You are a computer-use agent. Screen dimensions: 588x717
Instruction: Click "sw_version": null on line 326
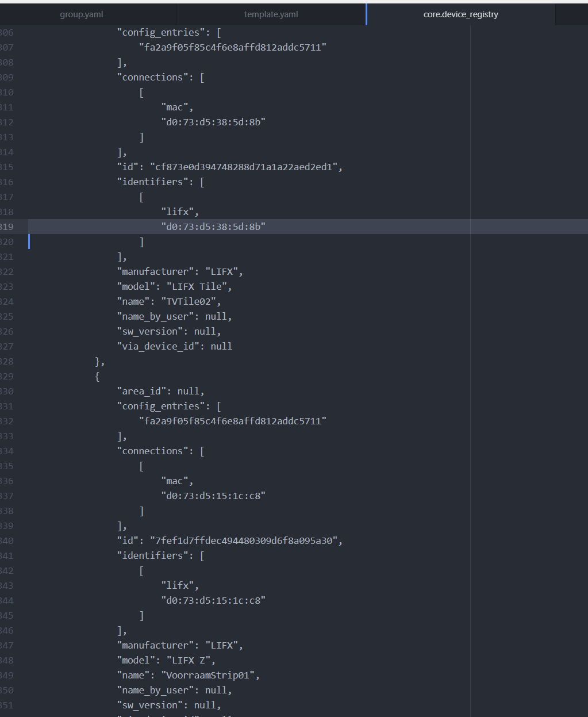pyautogui.click(x=169, y=331)
